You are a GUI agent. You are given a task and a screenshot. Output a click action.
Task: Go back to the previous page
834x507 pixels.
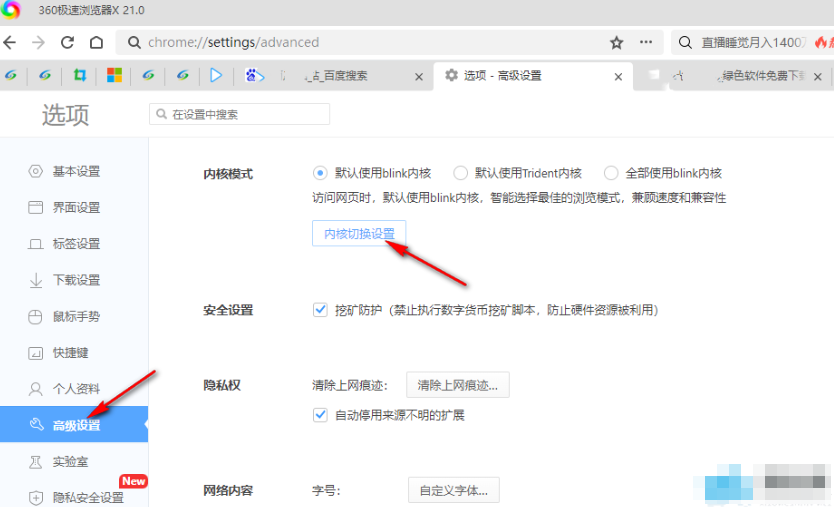(x=10, y=42)
